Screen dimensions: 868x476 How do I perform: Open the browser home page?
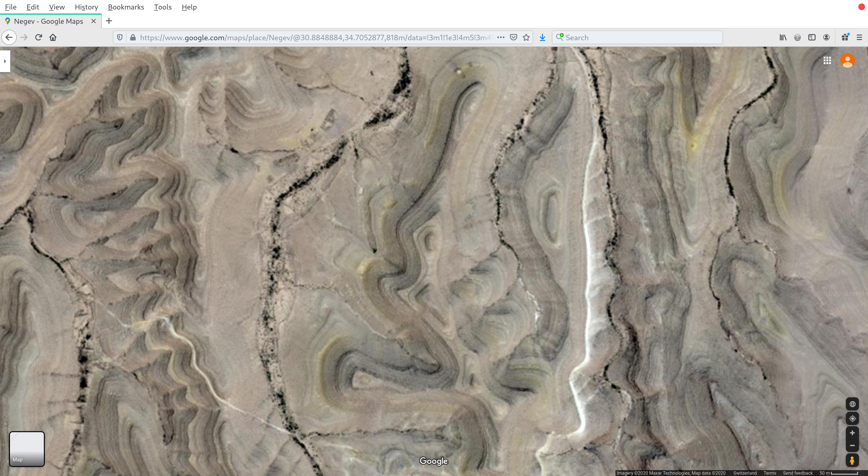[53, 37]
